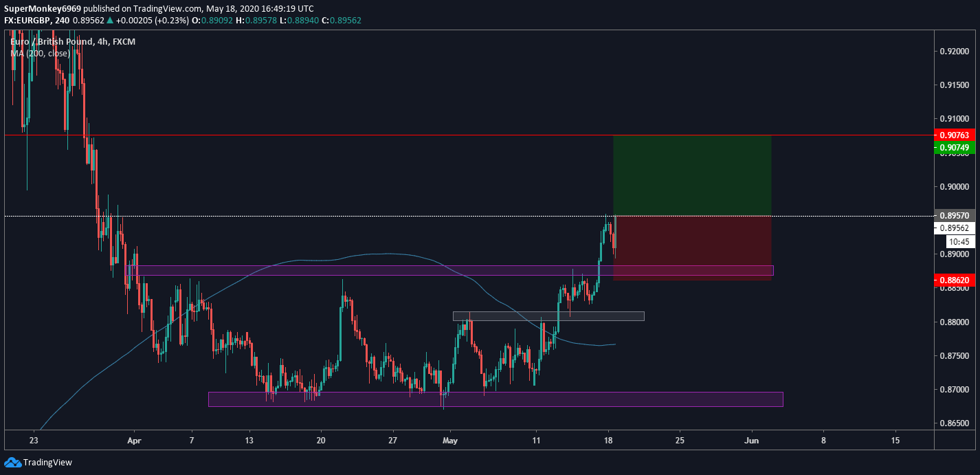
Task: Select the lower purple rectangle near 0.87000
Action: [x=495, y=399]
